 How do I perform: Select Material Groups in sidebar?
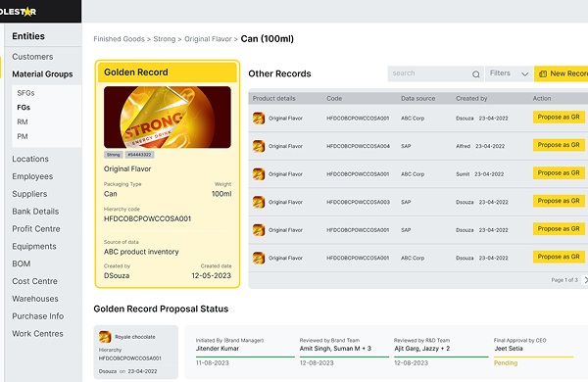tap(42, 74)
